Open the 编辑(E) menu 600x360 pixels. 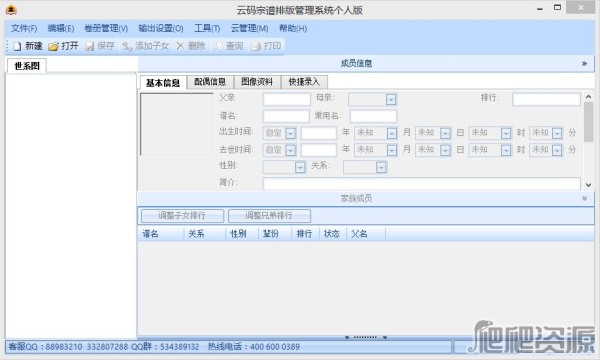point(61,28)
